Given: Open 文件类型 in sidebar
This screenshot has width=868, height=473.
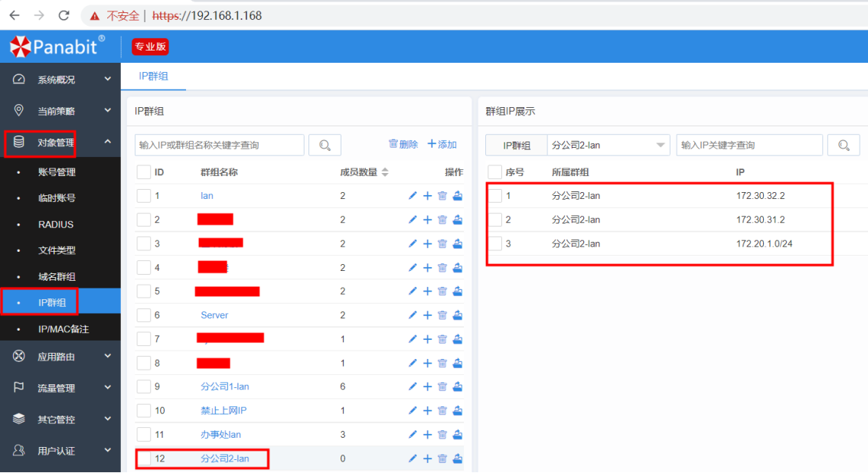Looking at the screenshot, I should [x=57, y=250].
